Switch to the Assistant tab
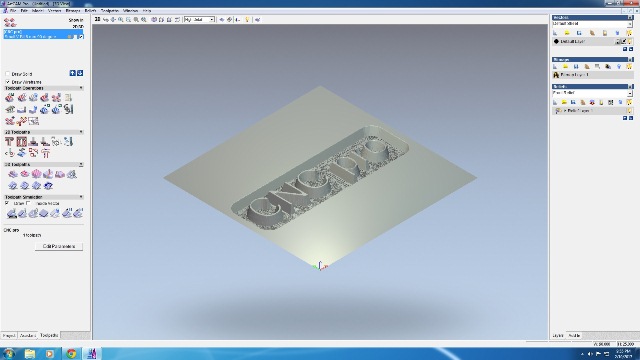The image size is (640, 360). (28, 336)
